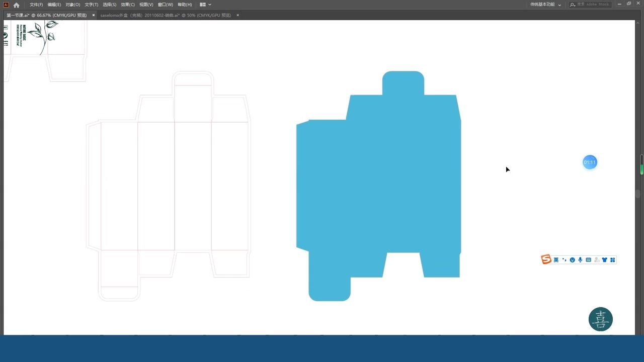The height and width of the screenshot is (362, 644).
Task: Go to the Home screen icon
Action: pos(16,5)
